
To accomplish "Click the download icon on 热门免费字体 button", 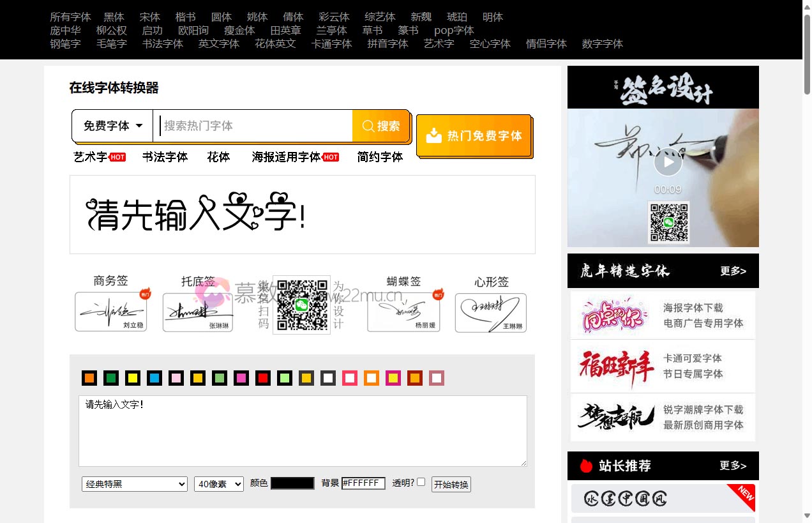I will (435, 135).
